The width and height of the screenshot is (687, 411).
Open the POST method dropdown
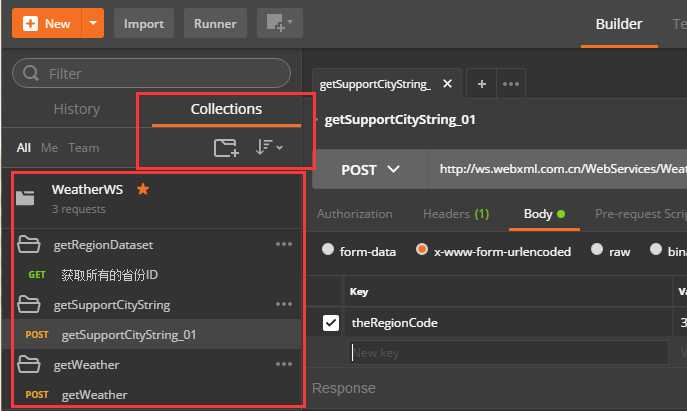(x=371, y=170)
